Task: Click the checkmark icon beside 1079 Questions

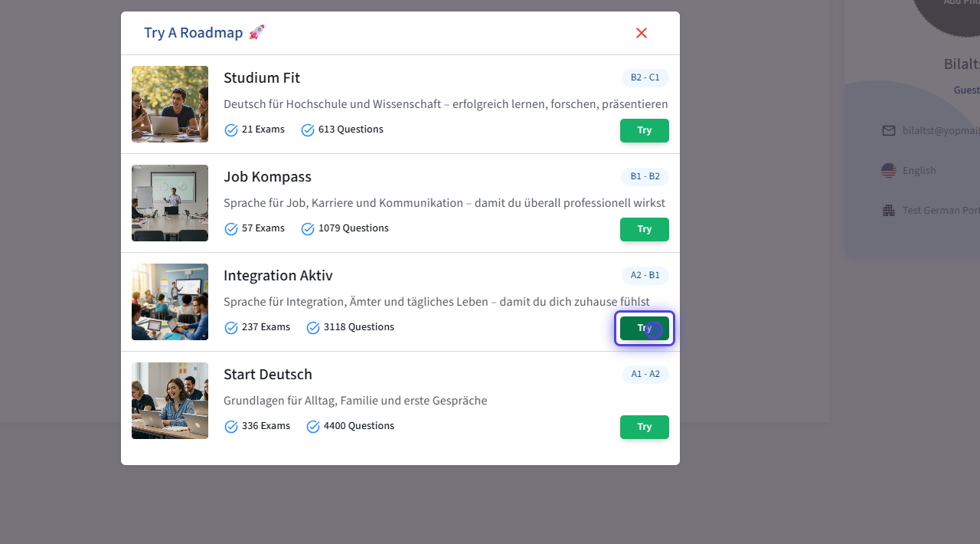Action: point(308,229)
